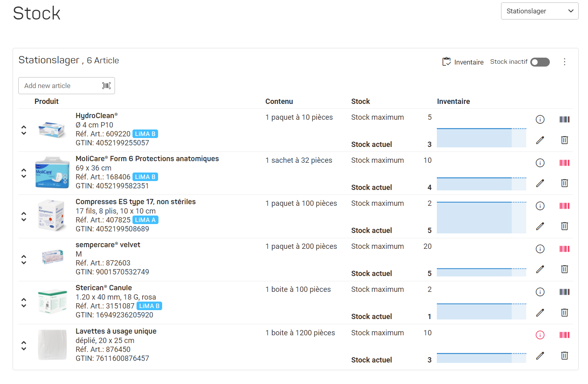Image resolution: width=588 pixels, height=384 pixels.
Task: Open info for Compresses ES type 17
Action: click(540, 206)
